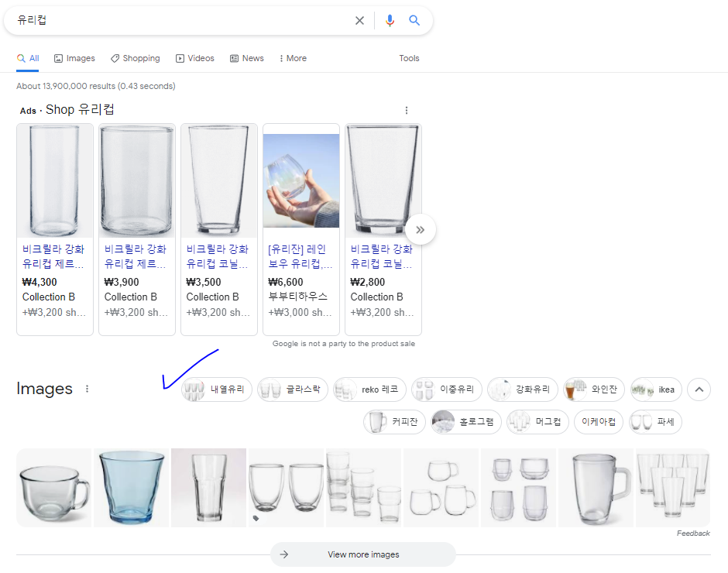Click the ₩4,300 glass product image
Screen dimensions: 728x573
55,180
